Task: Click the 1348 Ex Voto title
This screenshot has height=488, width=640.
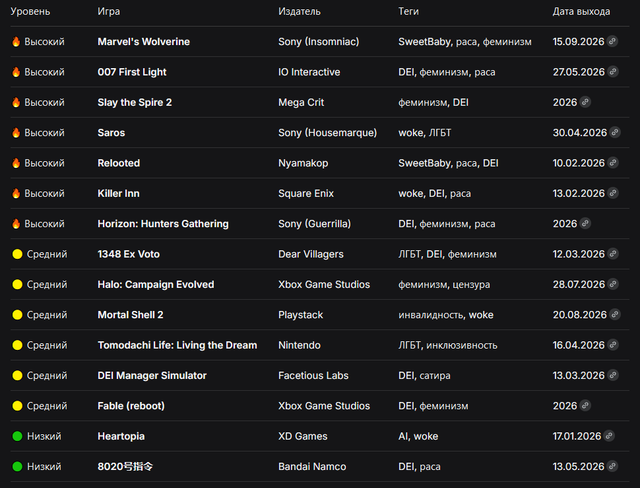Action: [x=129, y=254]
